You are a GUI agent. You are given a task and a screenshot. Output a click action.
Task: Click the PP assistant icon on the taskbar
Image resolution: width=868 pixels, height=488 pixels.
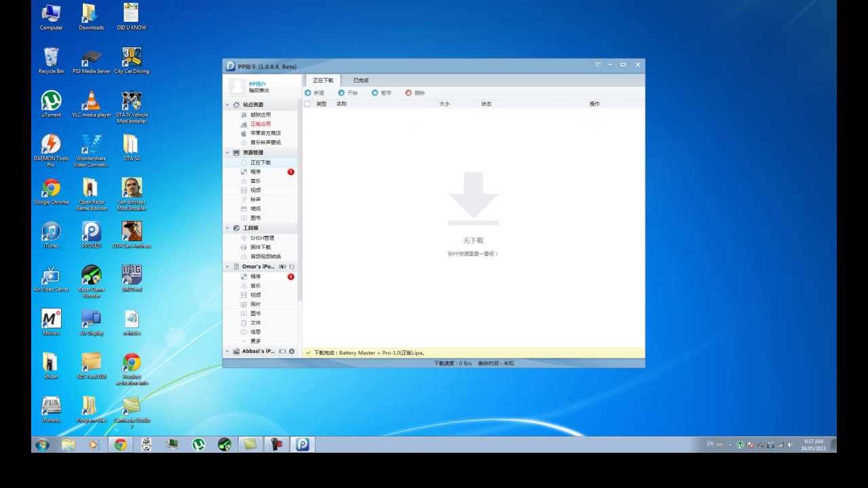(302, 445)
